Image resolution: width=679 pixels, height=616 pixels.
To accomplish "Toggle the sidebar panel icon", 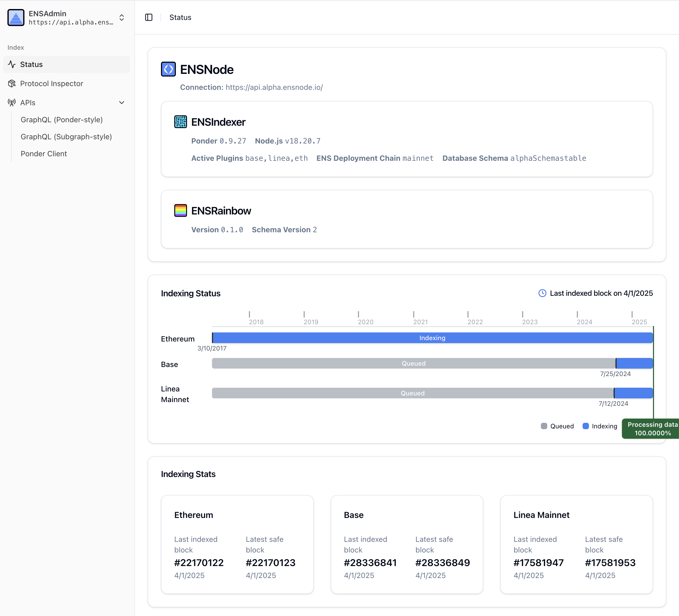I will [149, 17].
